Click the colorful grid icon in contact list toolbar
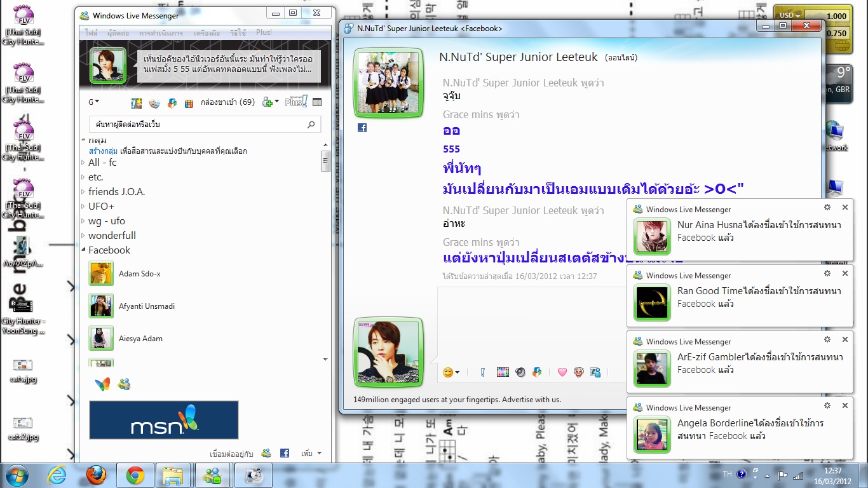This screenshot has width=868, height=488. [189, 103]
